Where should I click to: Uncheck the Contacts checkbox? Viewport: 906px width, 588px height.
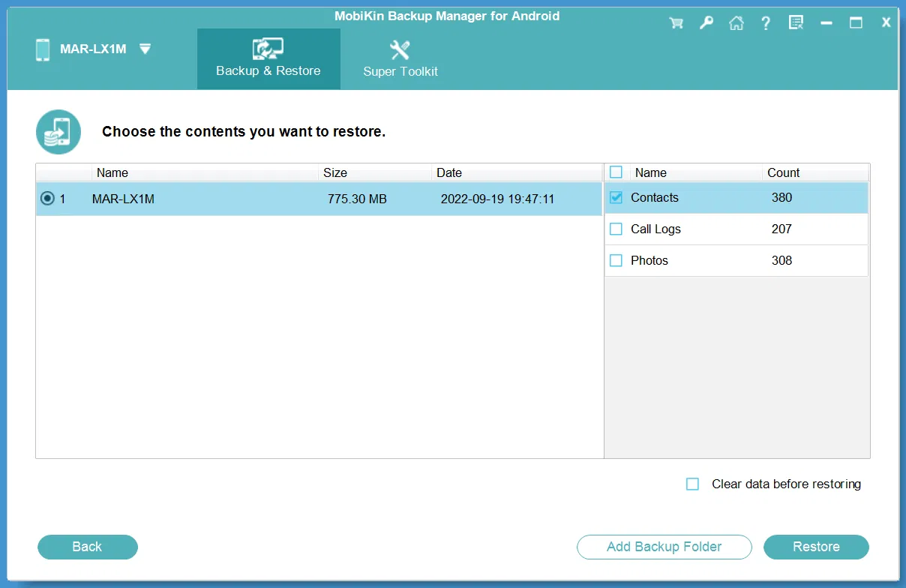[x=616, y=197]
